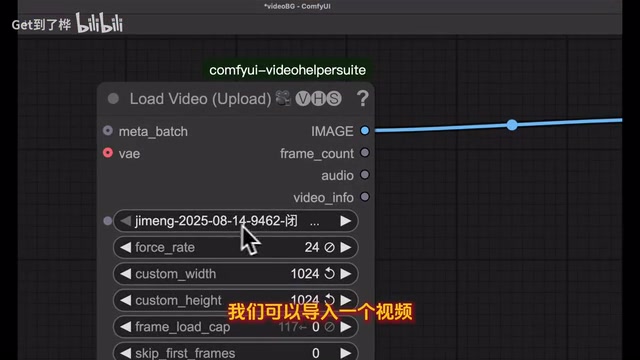640x360 pixels.
Task: Click the frame_load_cap disabled-circle icon
Action: [329, 327]
